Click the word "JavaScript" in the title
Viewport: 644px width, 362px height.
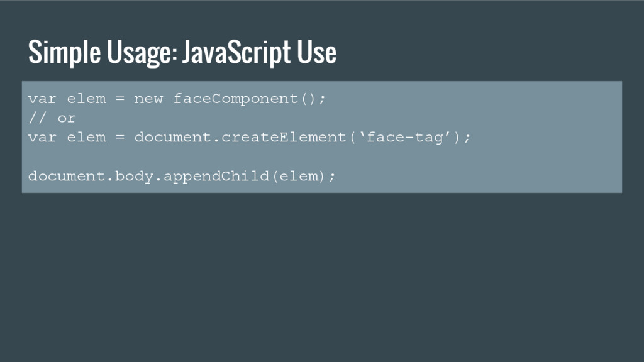click(236, 53)
